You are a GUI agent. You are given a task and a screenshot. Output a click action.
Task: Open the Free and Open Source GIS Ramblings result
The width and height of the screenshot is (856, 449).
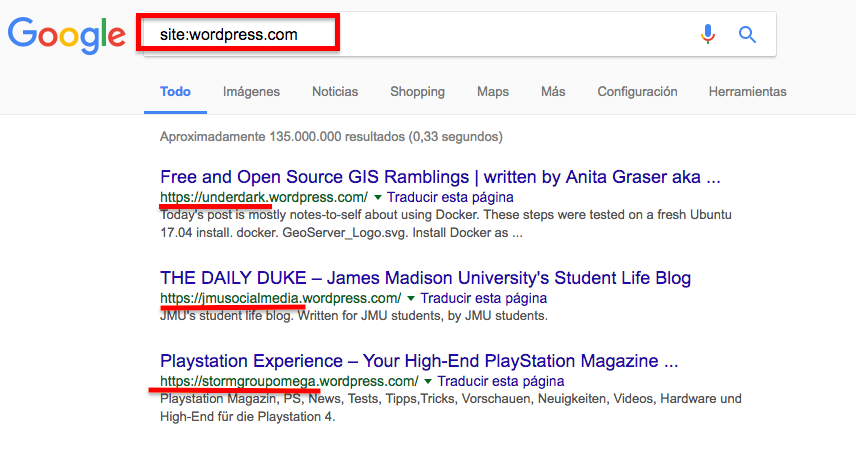click(x=440, y=177)
